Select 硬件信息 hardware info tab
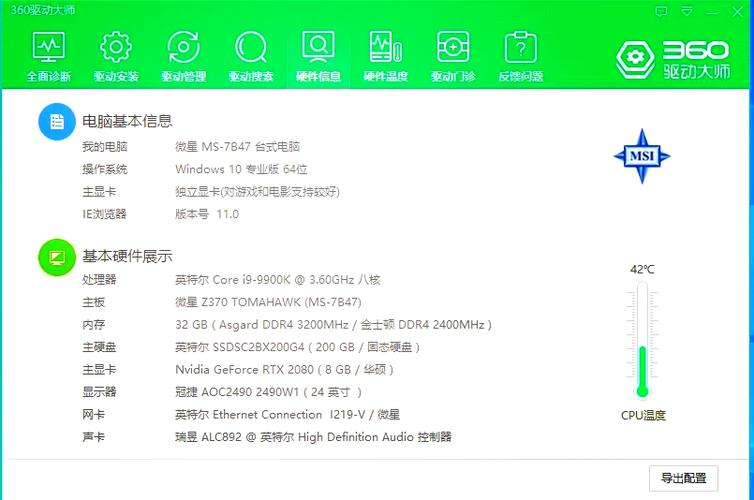 tap(318, 56)
